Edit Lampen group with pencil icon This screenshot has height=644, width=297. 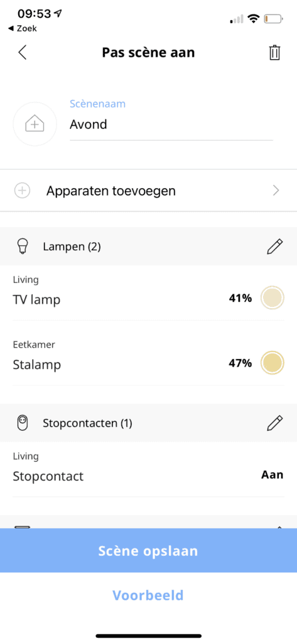point(274,247)
